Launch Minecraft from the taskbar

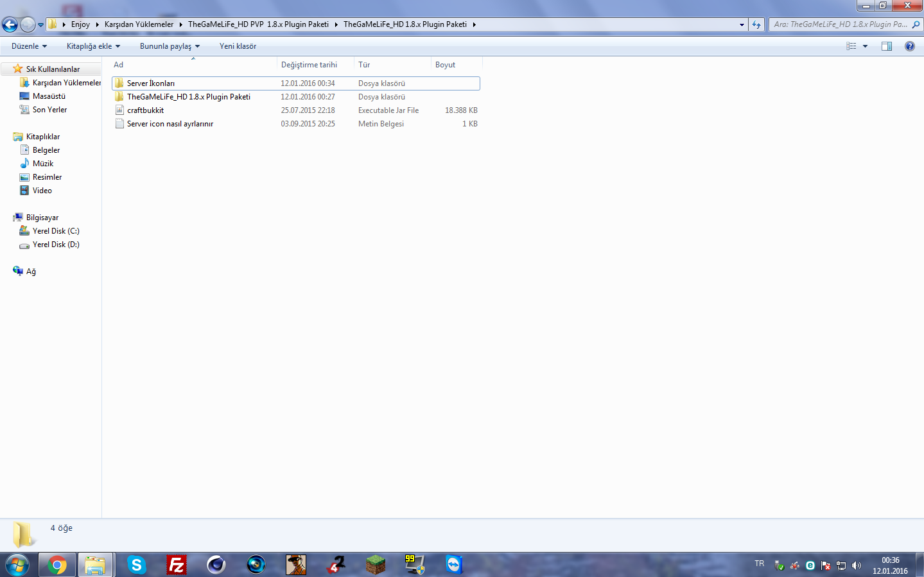[375, 565]
